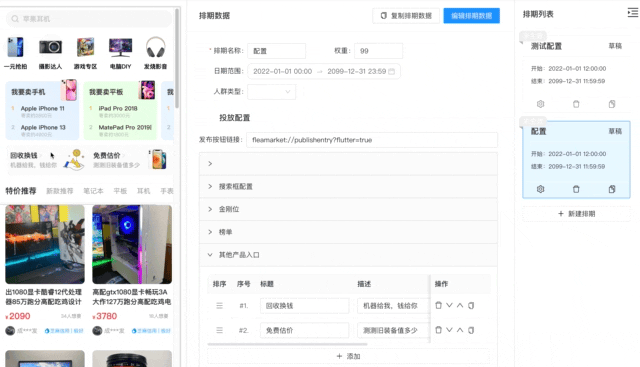Click the collapse panel icon beside 排期列表

pyautogui.click(x=633, y=13)
